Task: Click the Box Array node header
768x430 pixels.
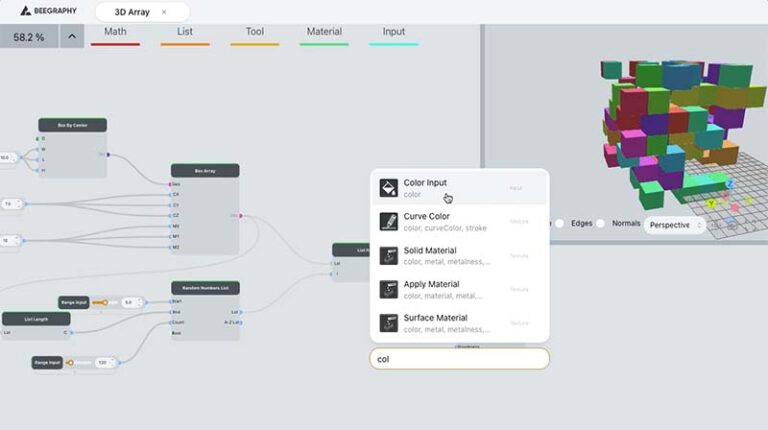Action: click(204, 171)
